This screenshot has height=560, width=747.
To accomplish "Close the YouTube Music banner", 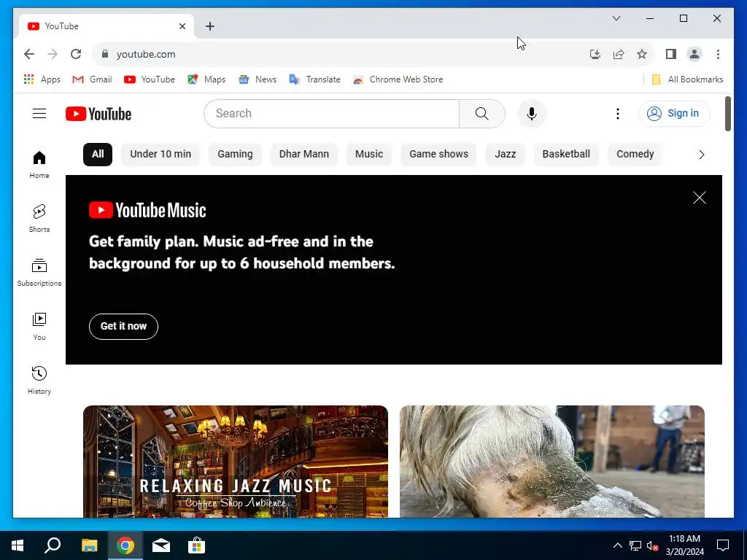I will point(699,198).
